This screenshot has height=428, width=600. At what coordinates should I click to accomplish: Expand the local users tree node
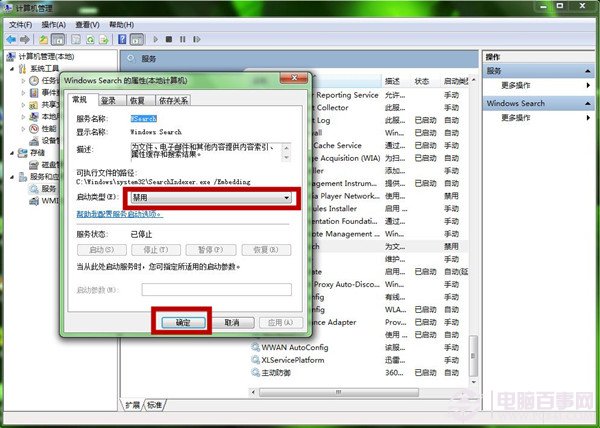coord(23,116)
